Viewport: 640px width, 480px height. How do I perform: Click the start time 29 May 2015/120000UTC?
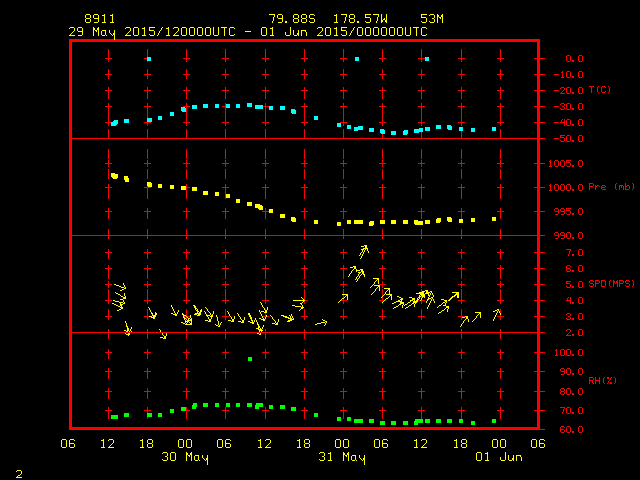pyautogui.click(x=152, y=32)
